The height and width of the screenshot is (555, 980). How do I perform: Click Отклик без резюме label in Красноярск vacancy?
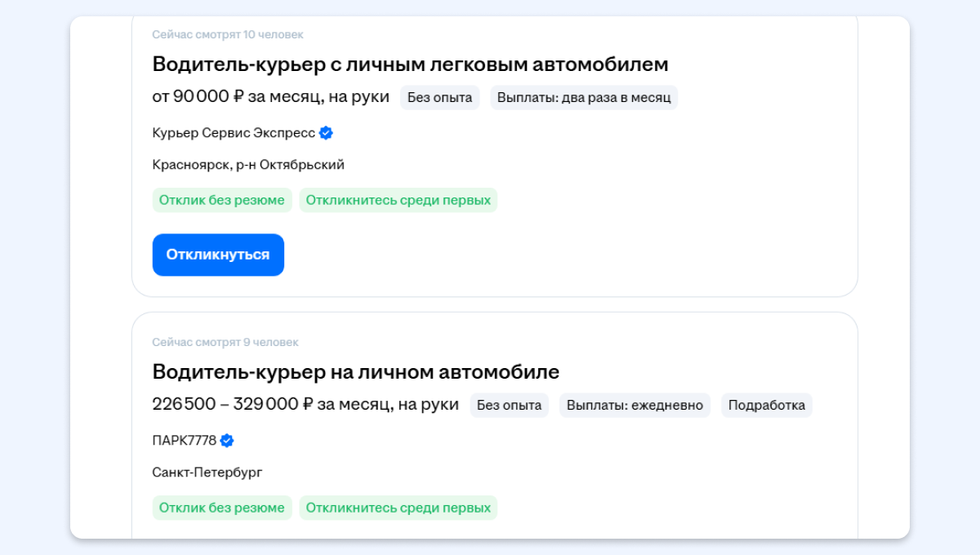tap(221, 200)
